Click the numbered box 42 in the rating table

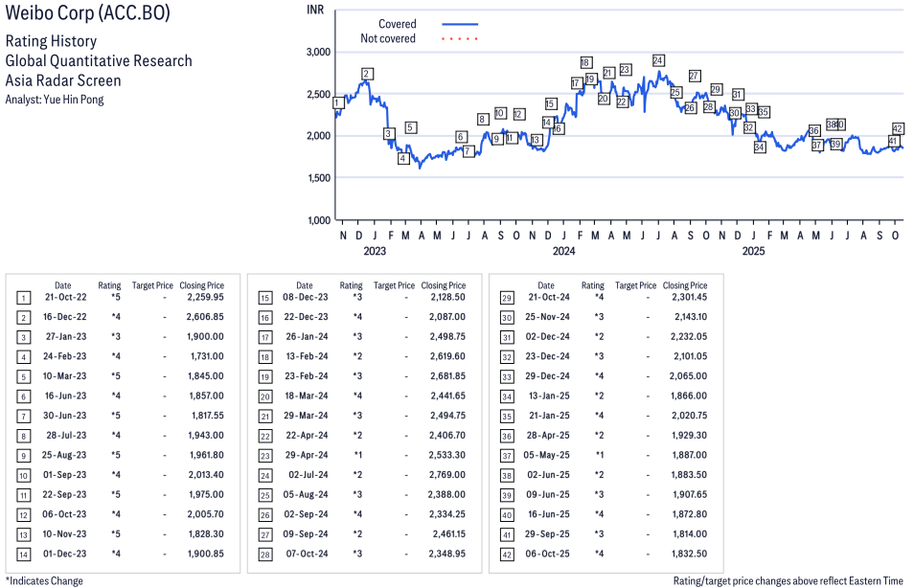tap(507, 554)
